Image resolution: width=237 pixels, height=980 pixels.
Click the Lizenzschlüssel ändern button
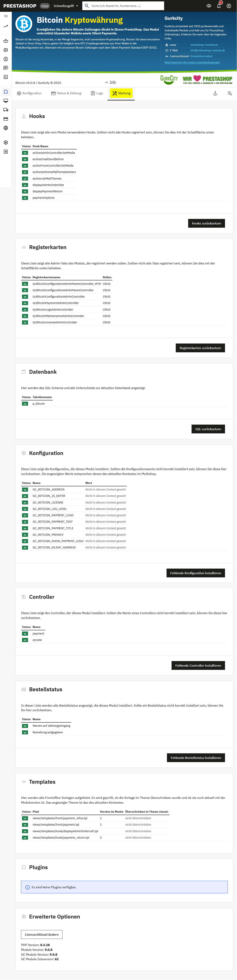point(41,934)
